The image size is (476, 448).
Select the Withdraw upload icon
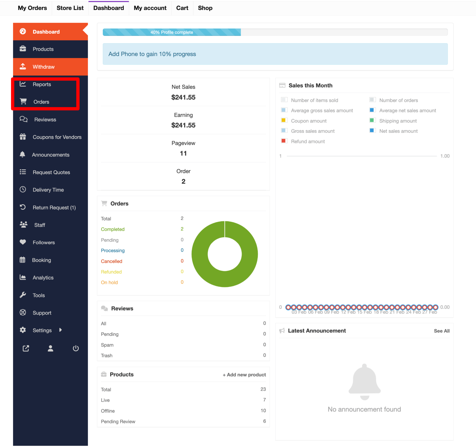(23, 66)
